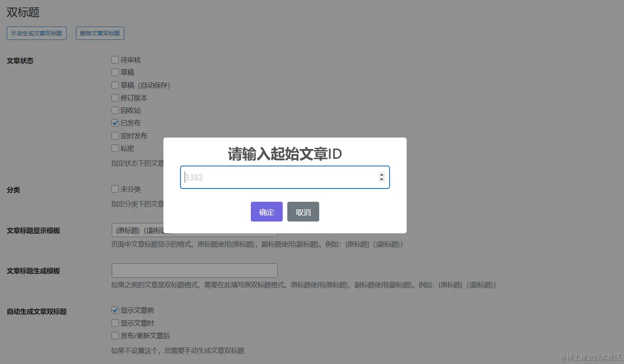
Task: Check the 私密 status option
Action: tap(115, 148)
